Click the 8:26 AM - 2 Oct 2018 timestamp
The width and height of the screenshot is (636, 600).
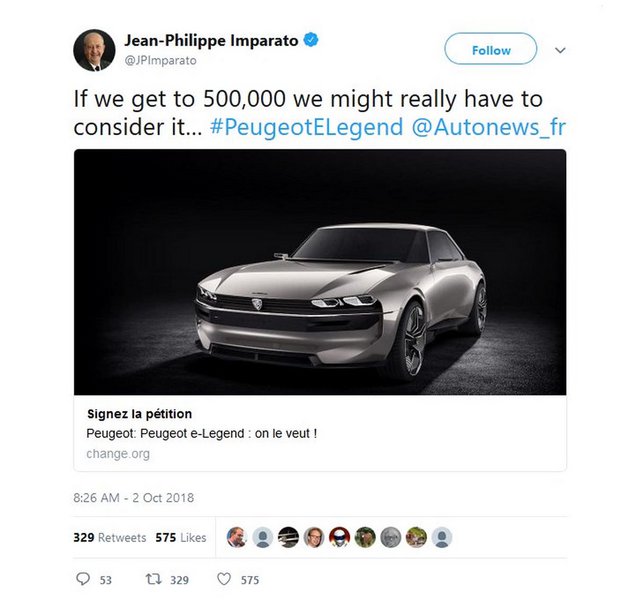134,497
